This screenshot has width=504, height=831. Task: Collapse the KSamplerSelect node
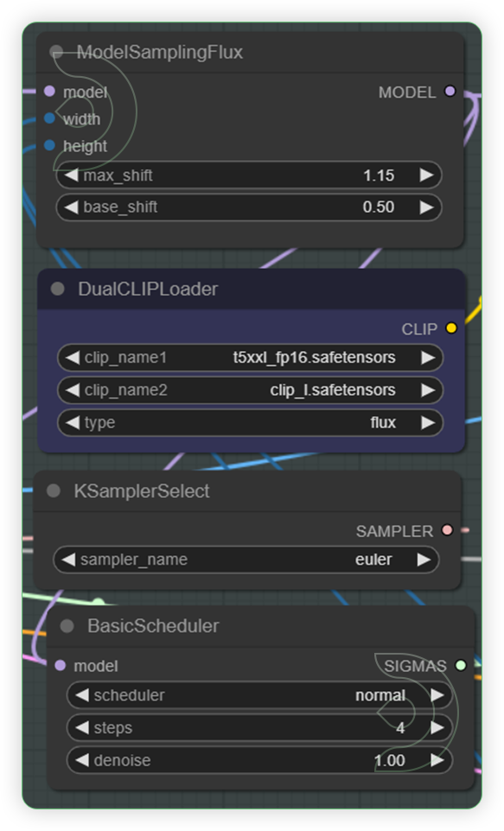(53, 490)
